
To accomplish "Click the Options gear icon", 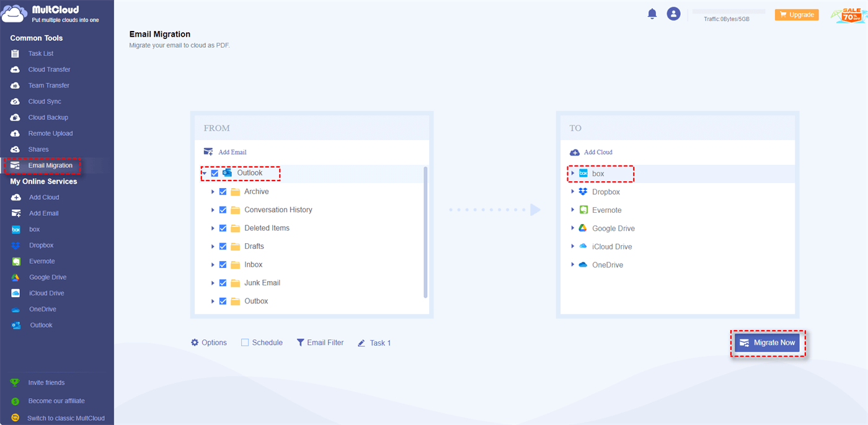I will (x=195, y=342).
